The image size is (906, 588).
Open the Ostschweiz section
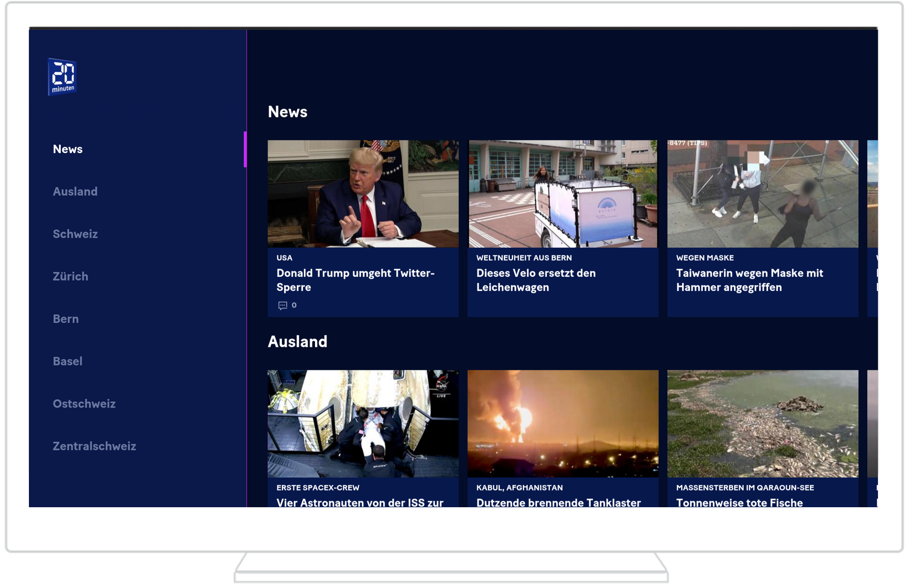84,404
